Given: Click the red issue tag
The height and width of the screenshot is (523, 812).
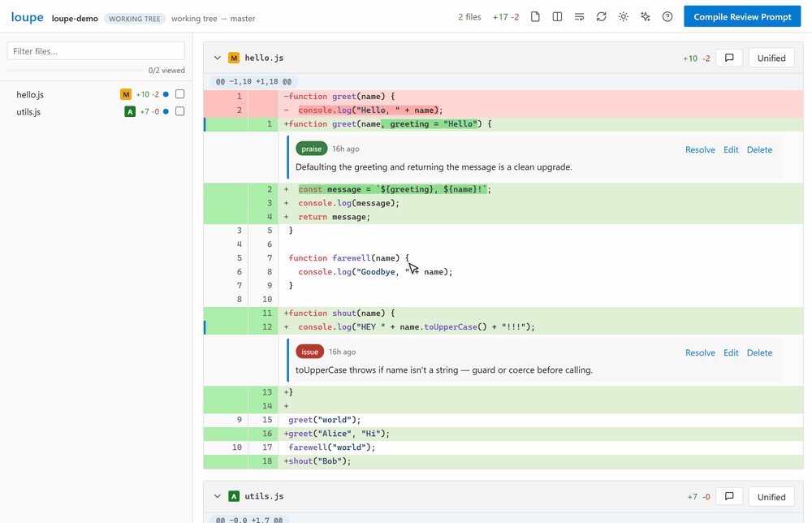Looking at the screenshot, I should pyautogui.click(x=309, y=352).
